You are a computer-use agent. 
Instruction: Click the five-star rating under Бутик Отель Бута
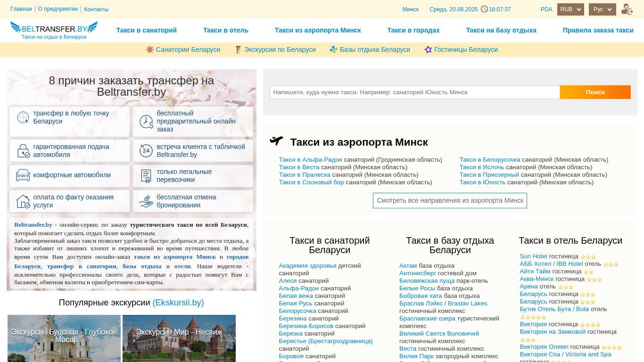[x=533, y=317]
